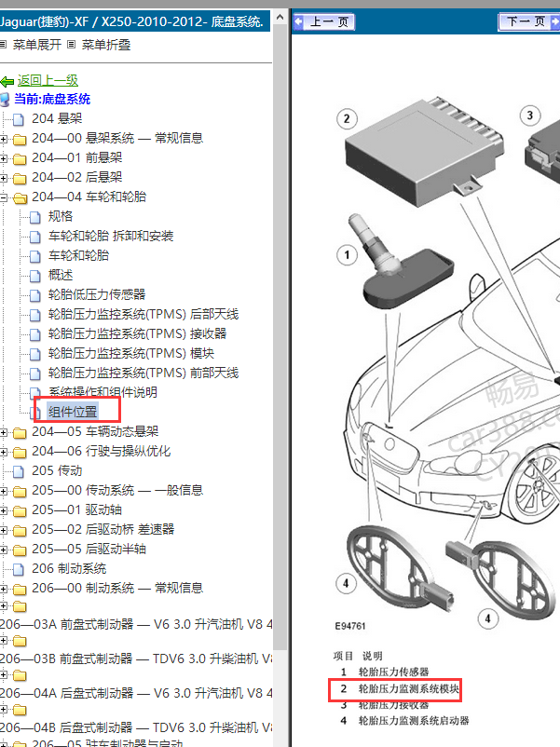Open the 概述 page
Viewport: 560px width, 747px height.
click(x=61, y=275)
